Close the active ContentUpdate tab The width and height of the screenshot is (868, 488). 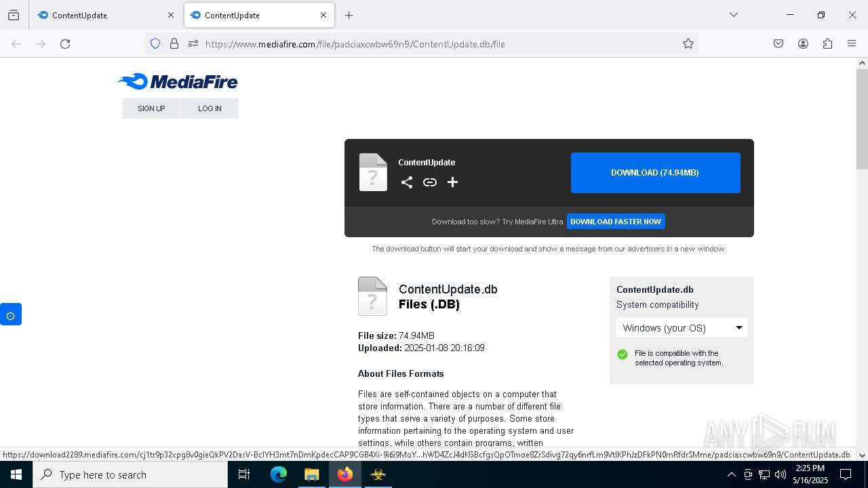coord(323,15)
